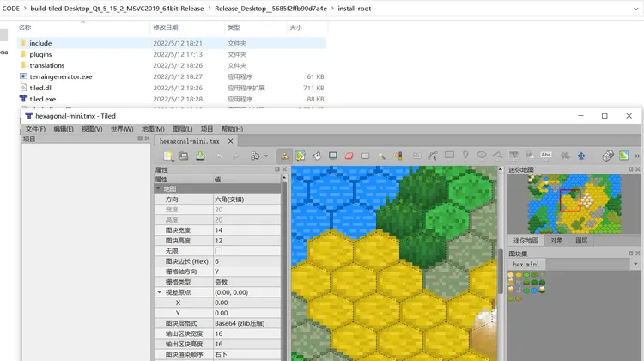Select the Terrain Brush tool
Image resolution: width=644 pixels, height=361 pixels.
301,156
